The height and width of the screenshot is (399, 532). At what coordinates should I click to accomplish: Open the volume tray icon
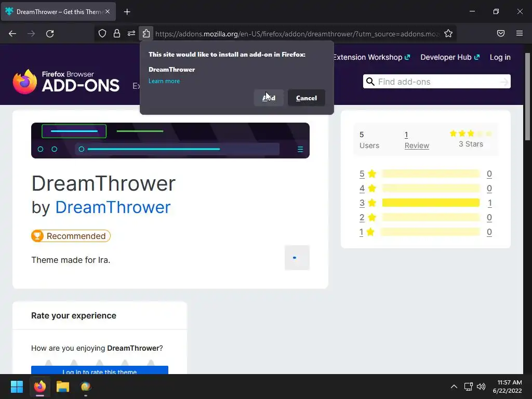[481, 387]
